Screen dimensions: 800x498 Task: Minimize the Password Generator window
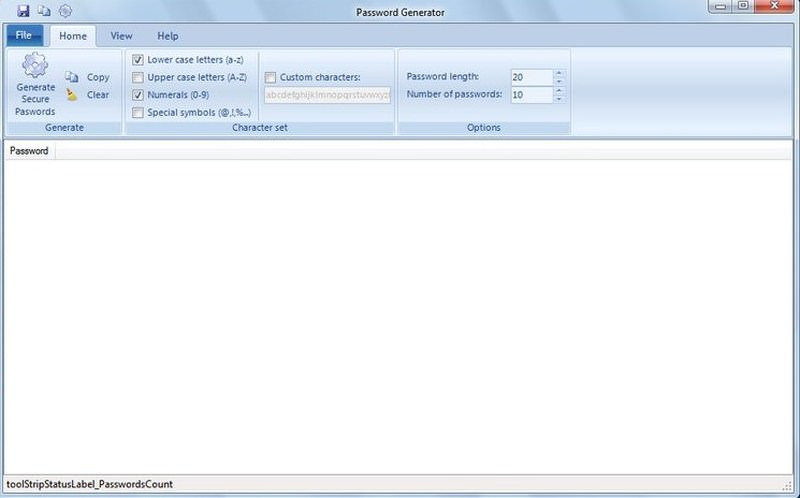pos(721,6)
